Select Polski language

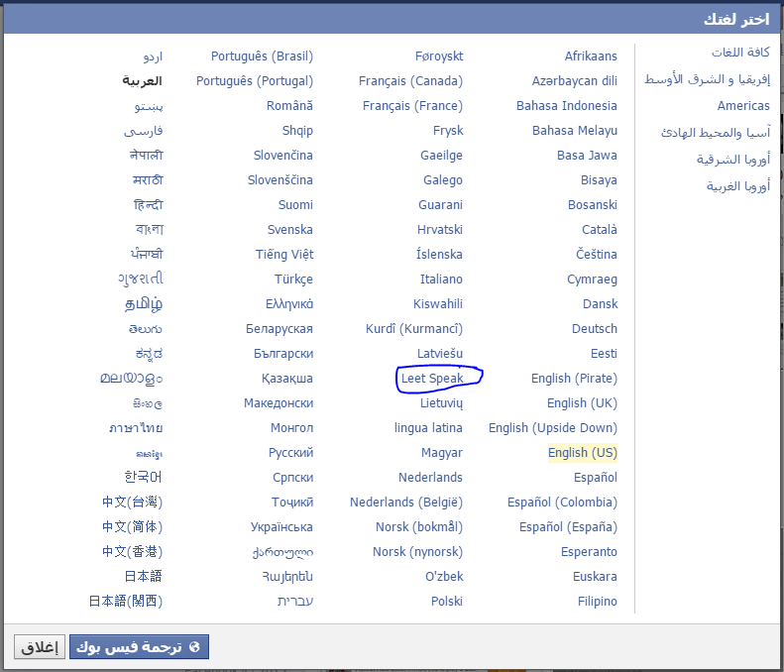click(x=446, y=601)
